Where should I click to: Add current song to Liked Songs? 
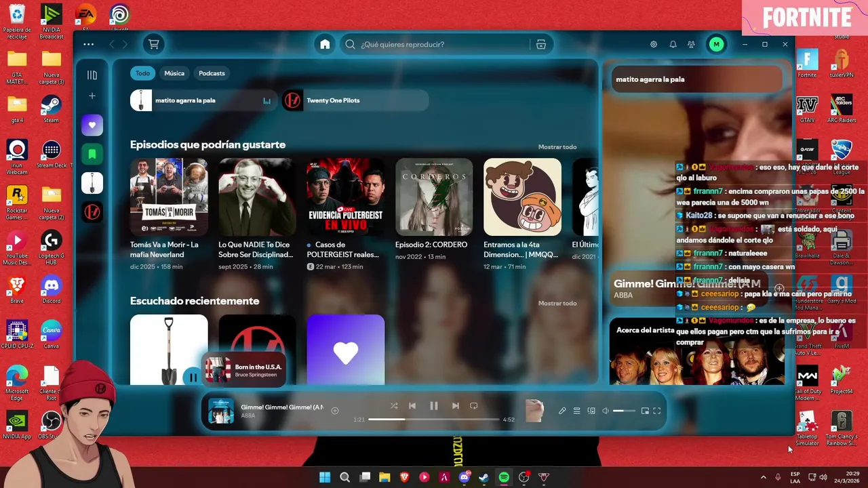pyautogui.click(x=335, y=411)
